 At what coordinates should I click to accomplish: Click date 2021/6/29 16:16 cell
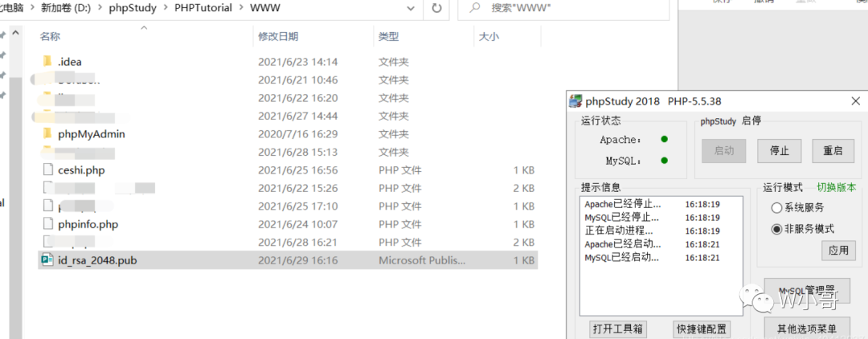pyautogui.click(x=298, y=260)
